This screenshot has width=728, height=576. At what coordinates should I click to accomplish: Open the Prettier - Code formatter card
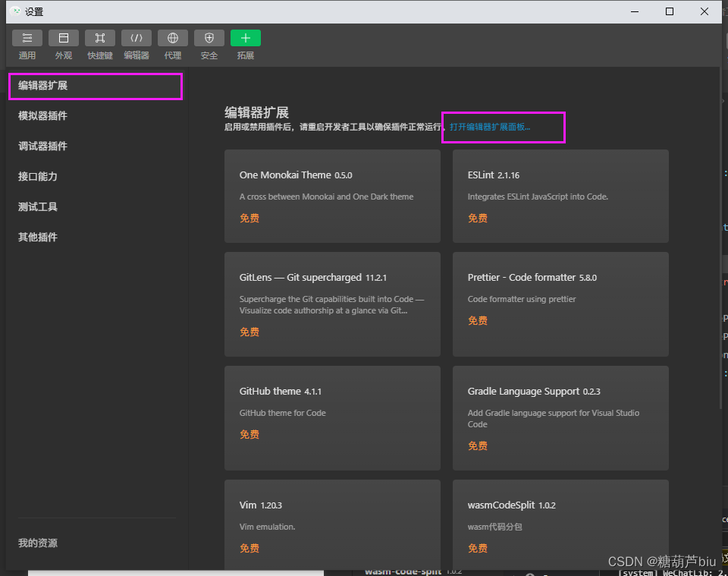[560, 304]
